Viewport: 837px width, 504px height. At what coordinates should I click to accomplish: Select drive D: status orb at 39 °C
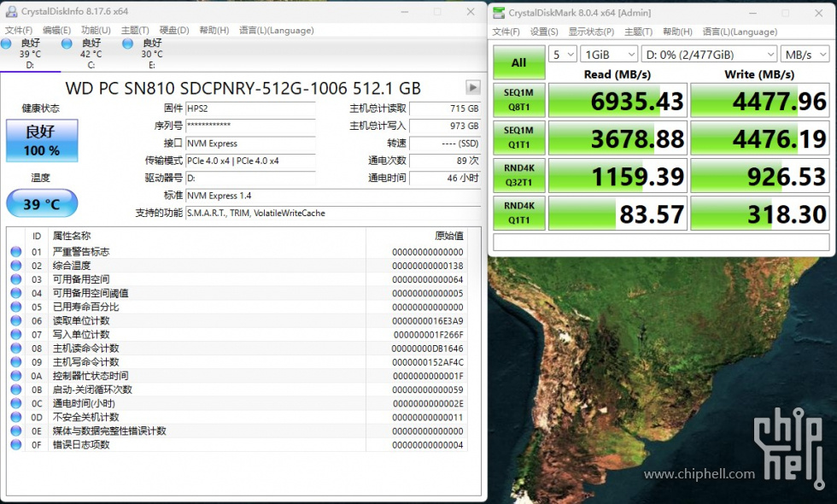tap(7, 43)
